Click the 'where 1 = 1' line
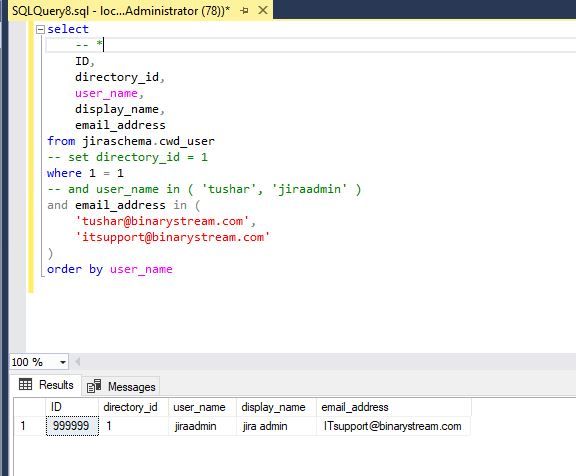Screen dimensions: 576x476 (85, 173)
